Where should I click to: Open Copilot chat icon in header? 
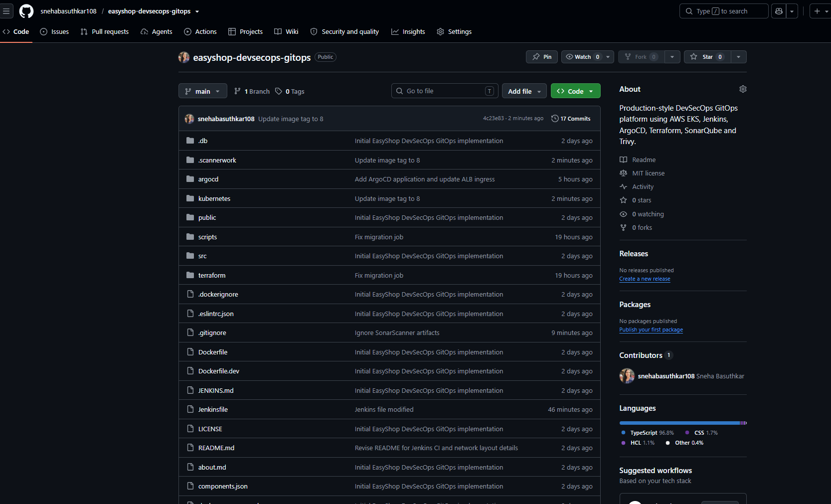coord(779,11)
